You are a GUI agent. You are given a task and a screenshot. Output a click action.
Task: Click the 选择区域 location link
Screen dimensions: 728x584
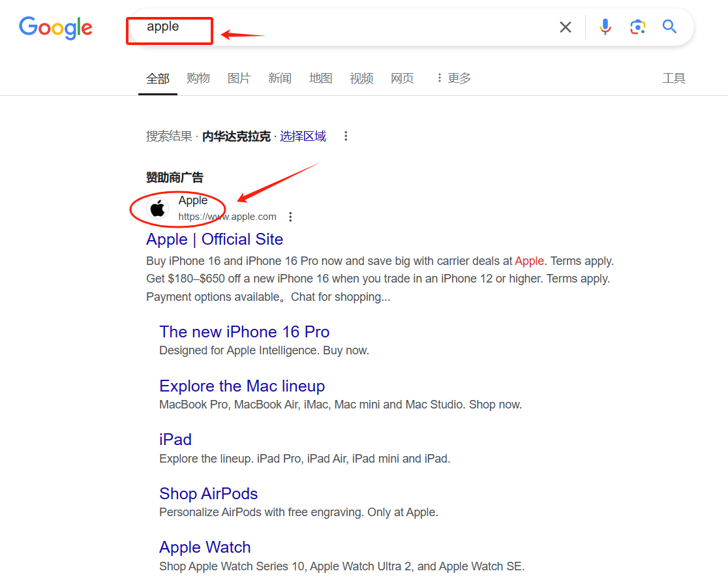(x=303, y=136)
